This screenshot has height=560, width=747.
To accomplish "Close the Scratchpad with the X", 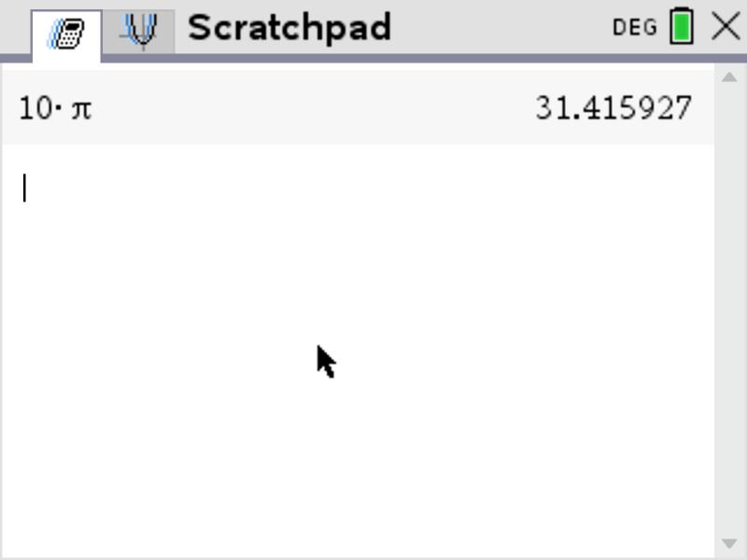I will coord(726,26).
